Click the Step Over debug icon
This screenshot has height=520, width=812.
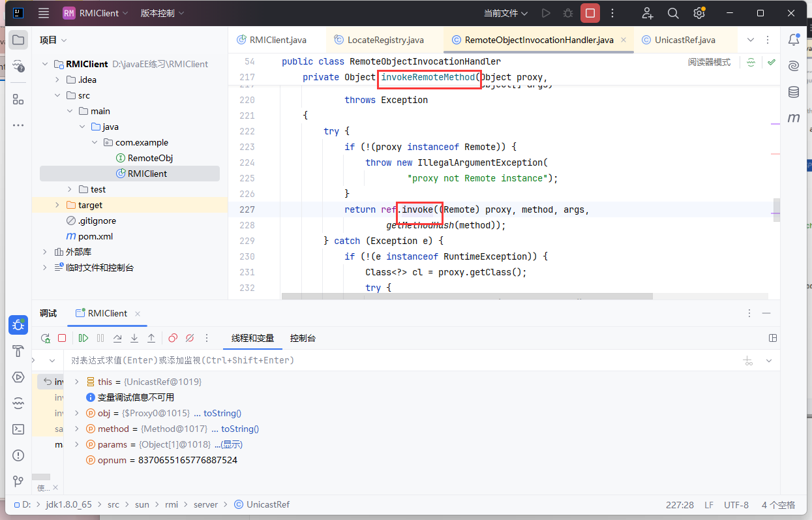click(117, 338)
